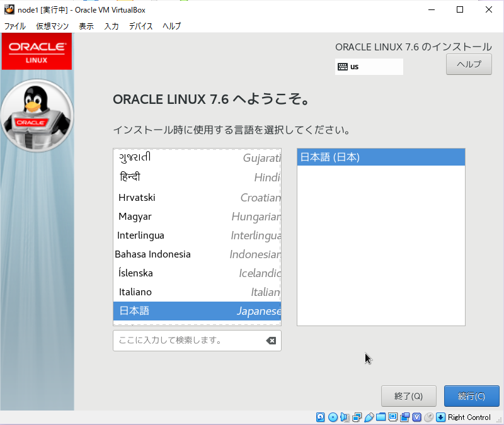Click the ヘルプ button in the installer
Image resolution: width=504 pixels, height=425 pixels.
click(469, 64)
